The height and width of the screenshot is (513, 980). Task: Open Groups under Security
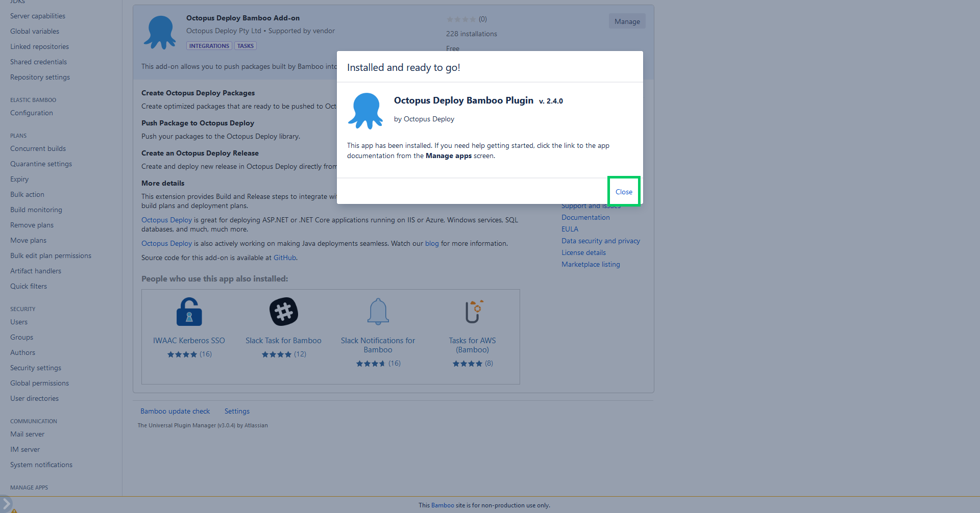point(21,337)
